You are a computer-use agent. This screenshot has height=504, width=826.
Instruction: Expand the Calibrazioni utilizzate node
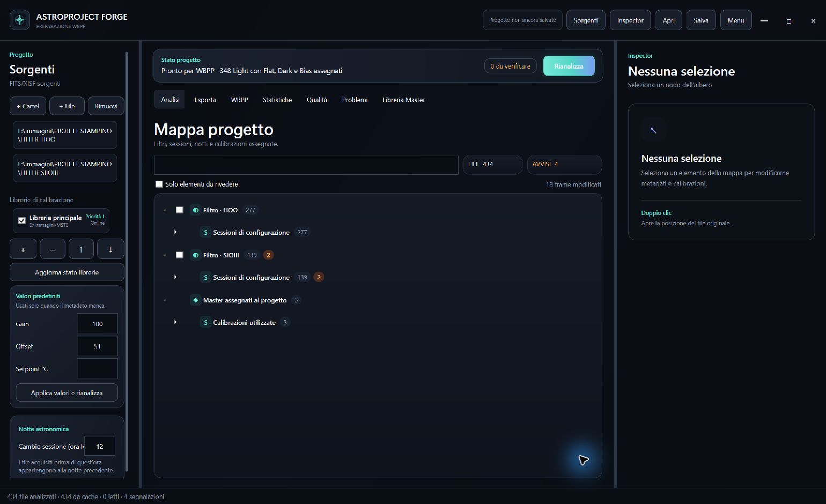point(175,322)
